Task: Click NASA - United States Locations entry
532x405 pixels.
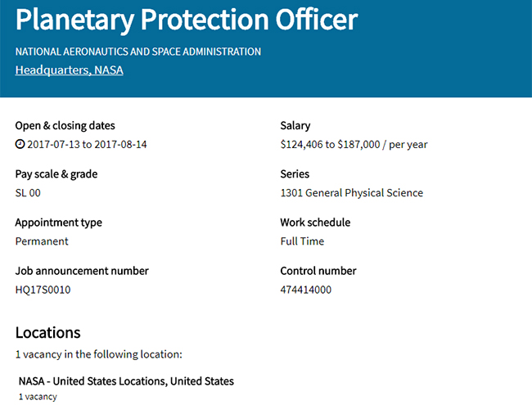Action: click(126, 381)
